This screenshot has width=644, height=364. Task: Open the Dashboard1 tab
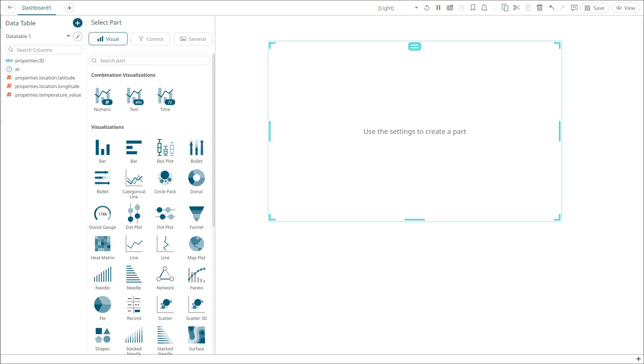pyautogui.click(x=37, y=8)
